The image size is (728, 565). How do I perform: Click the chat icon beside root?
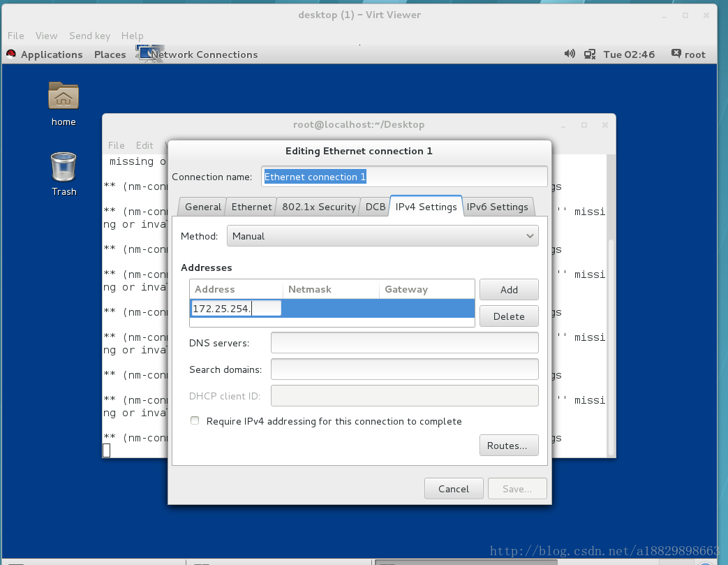[x=676, y=54]
